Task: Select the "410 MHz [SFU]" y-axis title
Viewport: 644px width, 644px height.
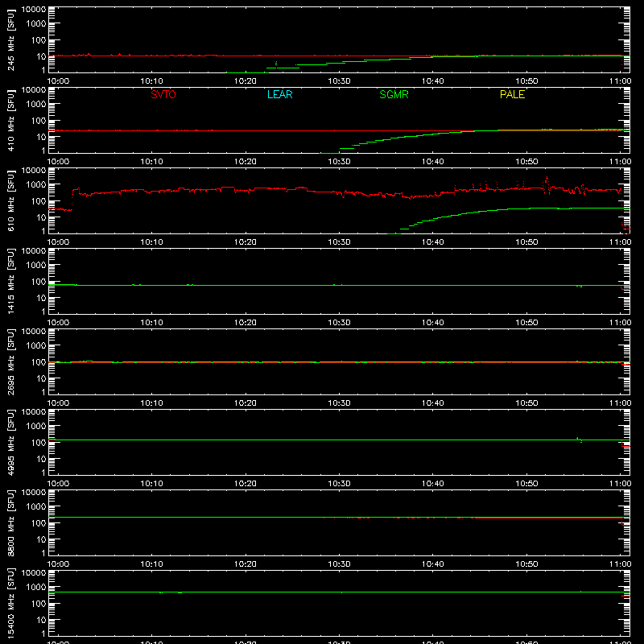Action: pos(11,120)
